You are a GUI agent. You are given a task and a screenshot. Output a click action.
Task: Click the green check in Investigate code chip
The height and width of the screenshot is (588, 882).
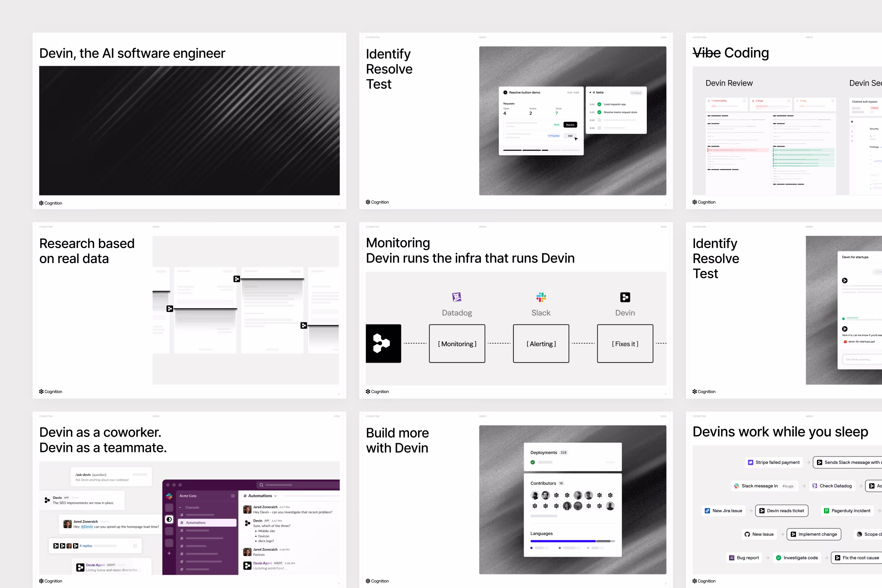point(778,557)
